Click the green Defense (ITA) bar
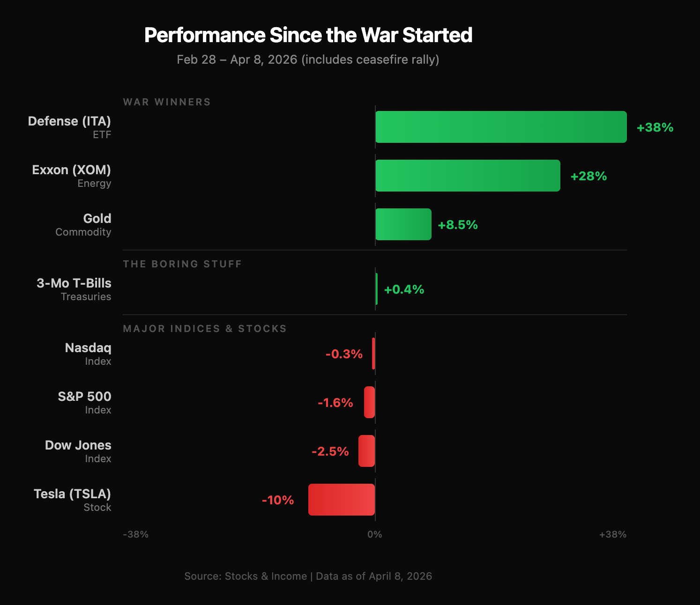 [500, 127]
